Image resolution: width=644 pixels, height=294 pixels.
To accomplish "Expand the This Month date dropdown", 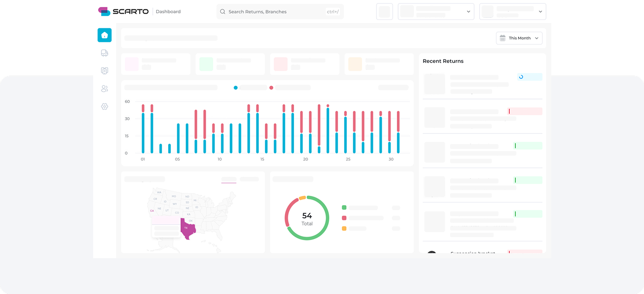I will 520,38.
